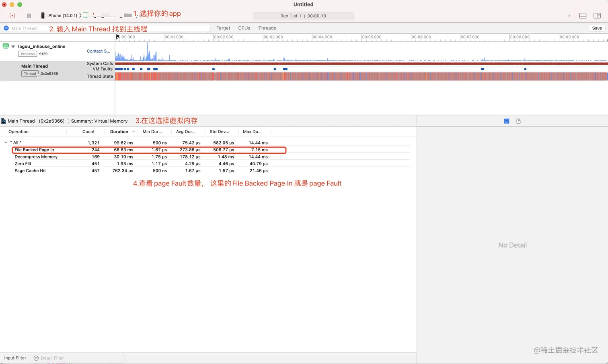608x364 pixels.
Task: Focus the Detail Filter field
Action: (78, 358)
